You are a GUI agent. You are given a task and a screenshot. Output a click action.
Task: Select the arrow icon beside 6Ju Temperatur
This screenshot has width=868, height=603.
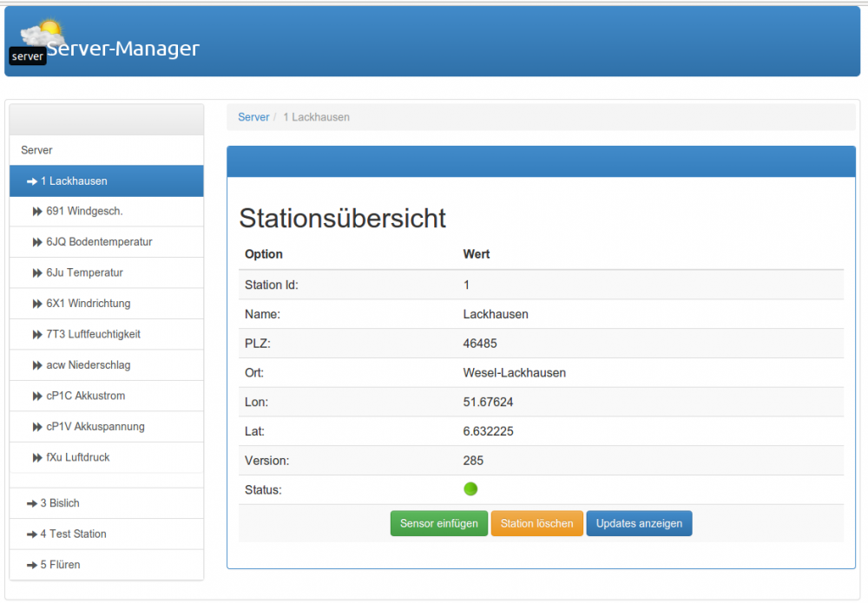(x=37, y=272)
